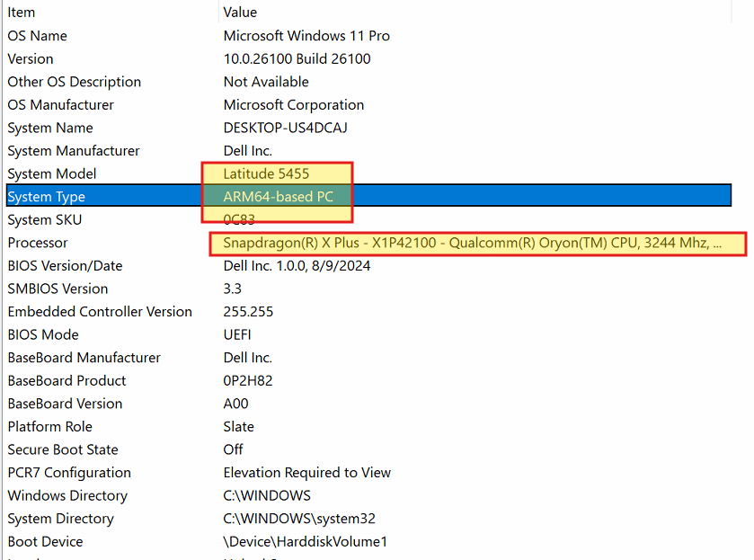Select the System Manufacturer label
Screen dimensions: 754x560
[74, 151]
